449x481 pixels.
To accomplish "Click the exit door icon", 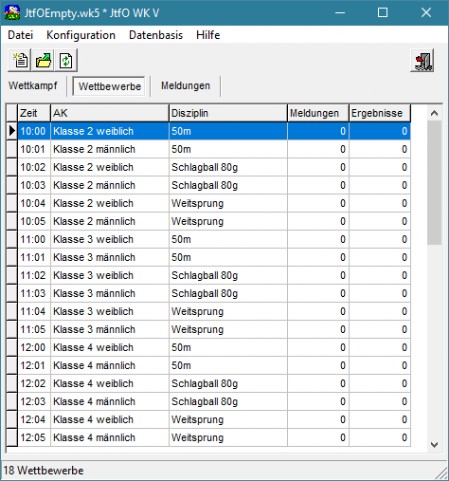I will point(422,60).
